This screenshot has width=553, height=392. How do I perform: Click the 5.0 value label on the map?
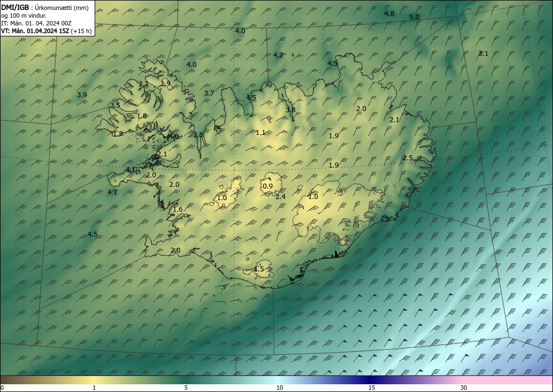[414, 17]
